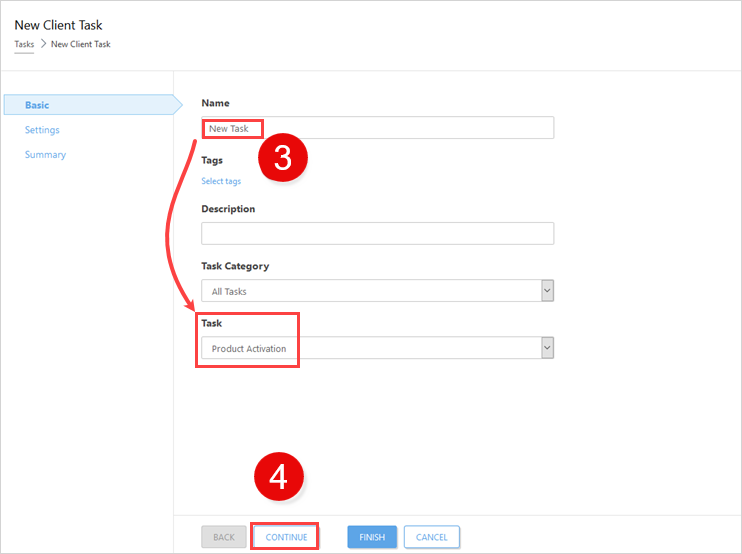Open the Task Category dropdown
742x554 pixels.
[377, 290]
